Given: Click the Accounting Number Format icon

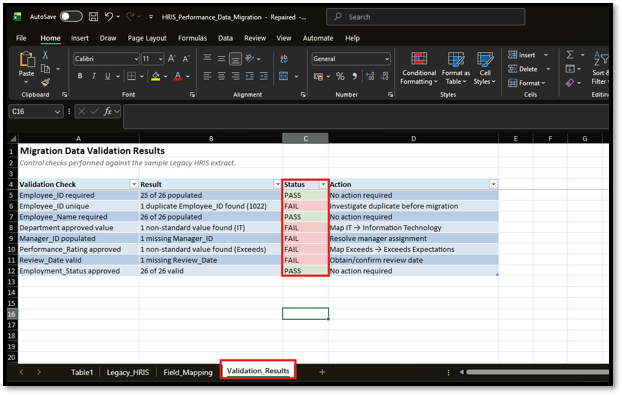Looking at the screenshot, I should tap(319, 76).
